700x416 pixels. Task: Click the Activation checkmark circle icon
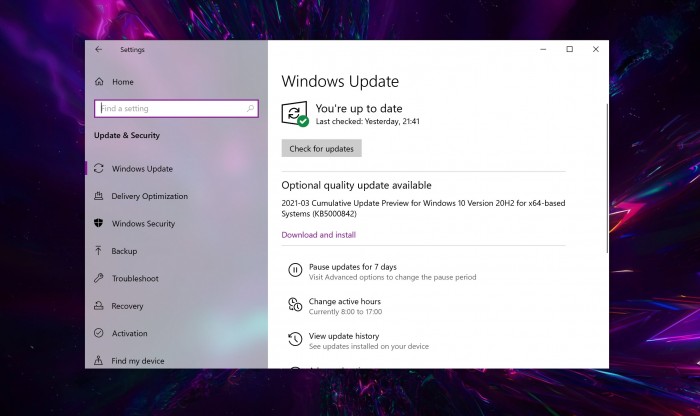pos(99,334)
